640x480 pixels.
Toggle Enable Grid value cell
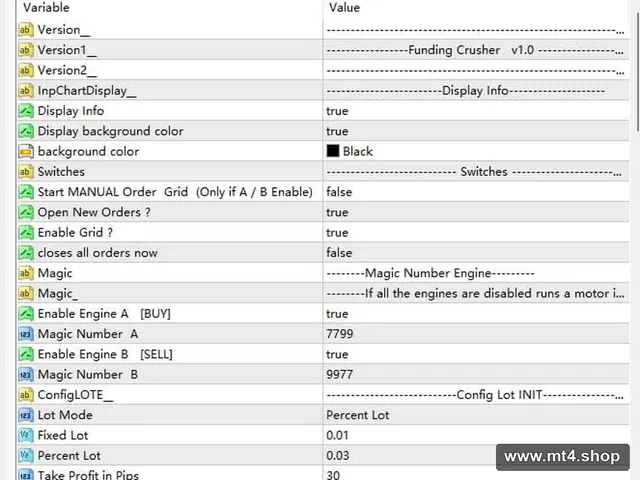476,232
